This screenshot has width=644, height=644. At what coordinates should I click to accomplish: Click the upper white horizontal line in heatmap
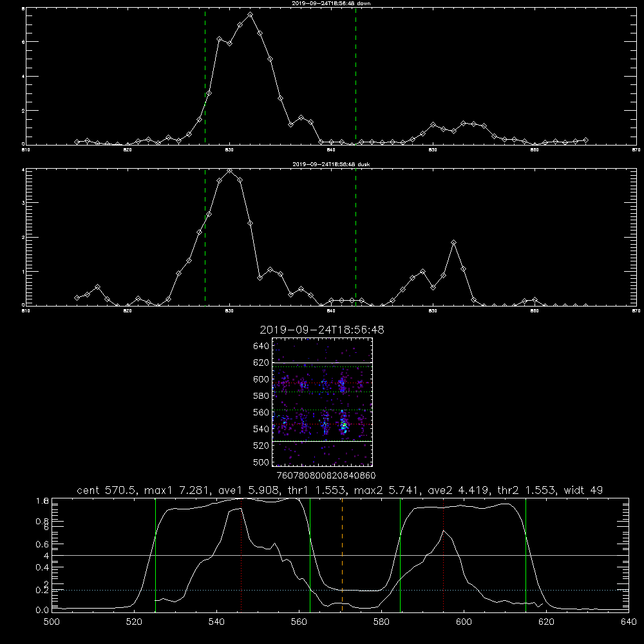(323, 363)
